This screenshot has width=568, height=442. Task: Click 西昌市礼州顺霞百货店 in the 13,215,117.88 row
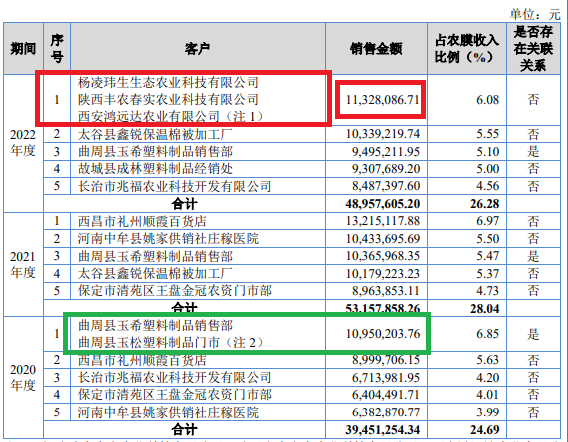click(x=142, y=221)
